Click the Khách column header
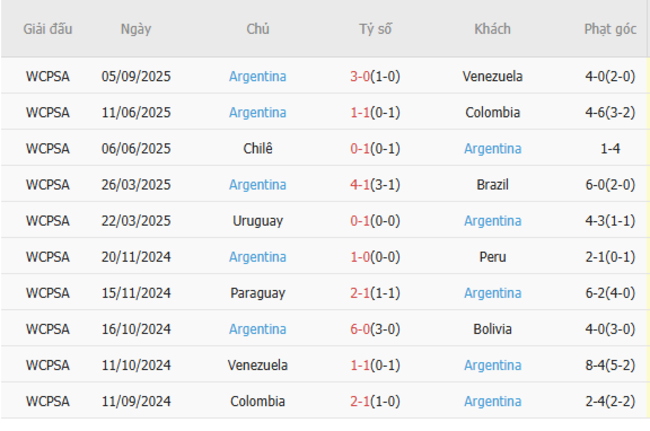Viewport: 650px width, 431px height. (x=492, y=29)
